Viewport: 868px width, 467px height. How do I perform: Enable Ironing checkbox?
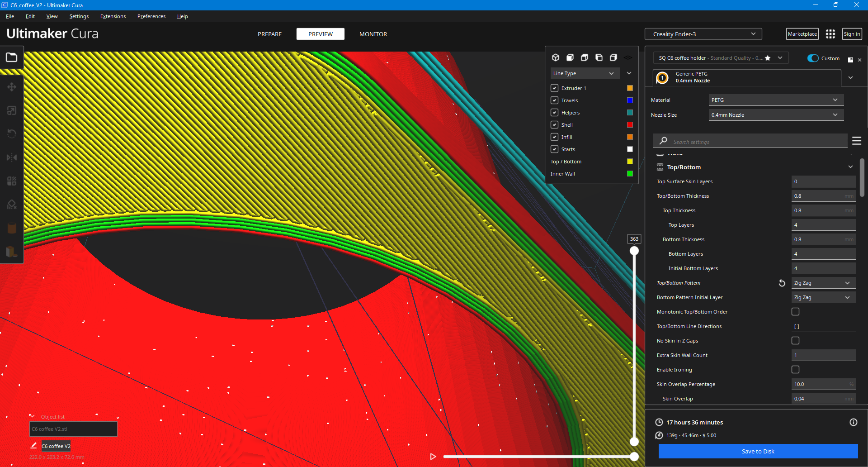coord(796,370)
